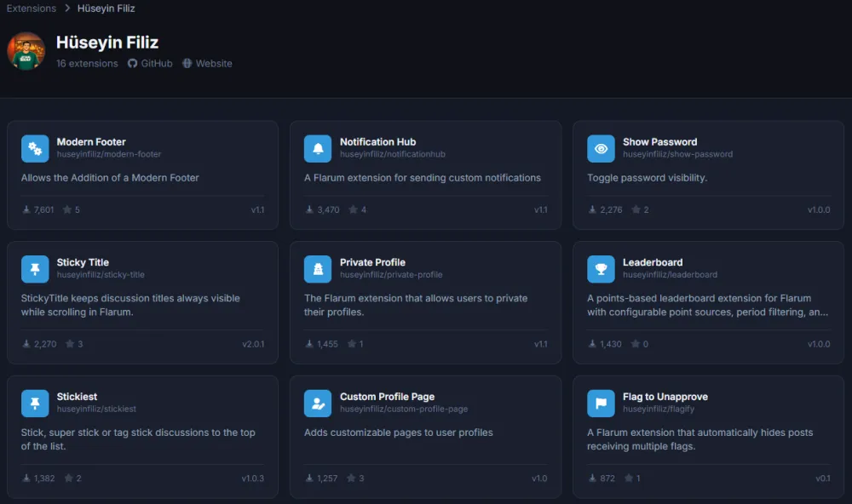Click the star icon on Leaderboard card
852x504 pixels.
tap(636, 344)
